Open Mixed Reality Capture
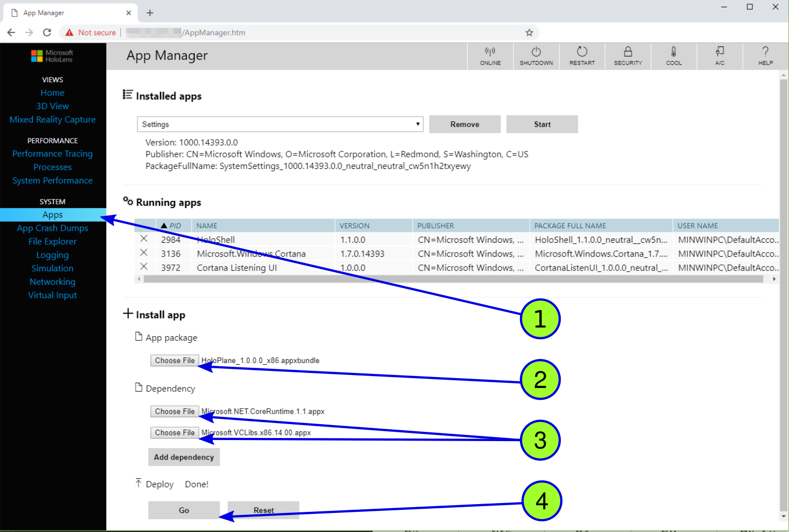Screen dimensions: 789x532 pyautogui.click(x=53, y=120)
